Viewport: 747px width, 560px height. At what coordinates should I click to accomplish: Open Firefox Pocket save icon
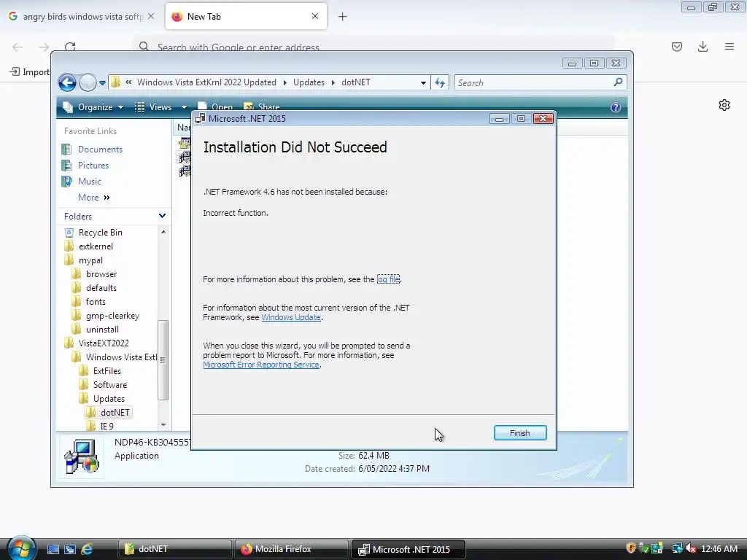coord(677,47)
